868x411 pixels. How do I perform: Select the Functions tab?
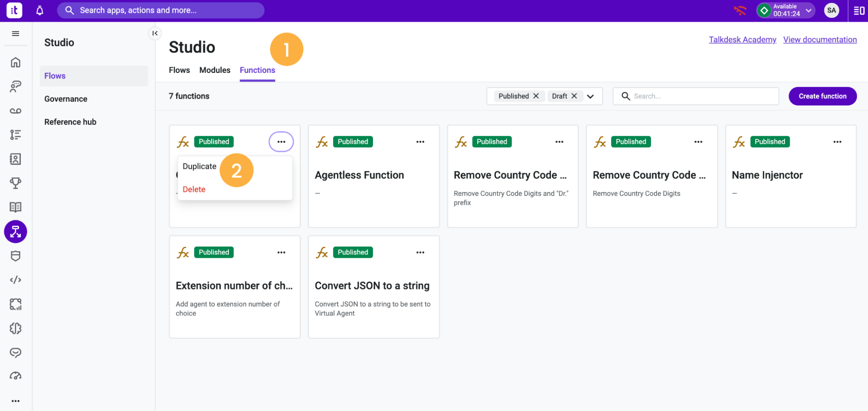(257, 70)
